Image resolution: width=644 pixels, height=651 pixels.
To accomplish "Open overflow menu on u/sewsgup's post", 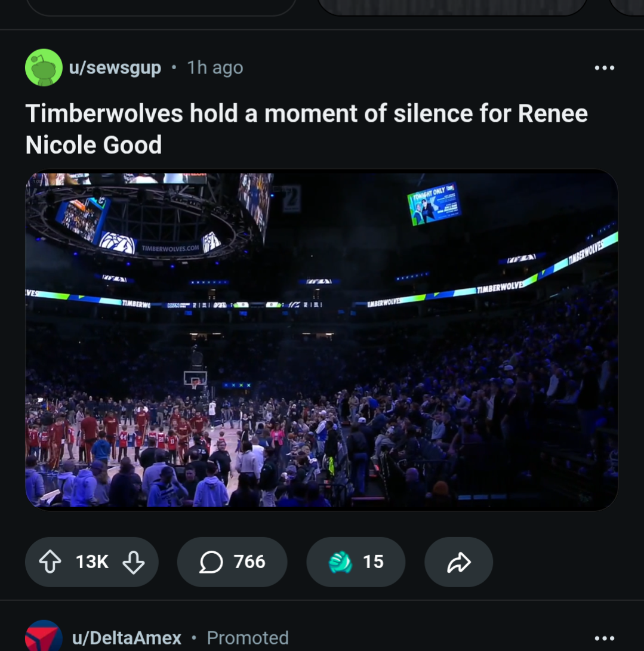I will pyautogui.click(x=604, y=68).
